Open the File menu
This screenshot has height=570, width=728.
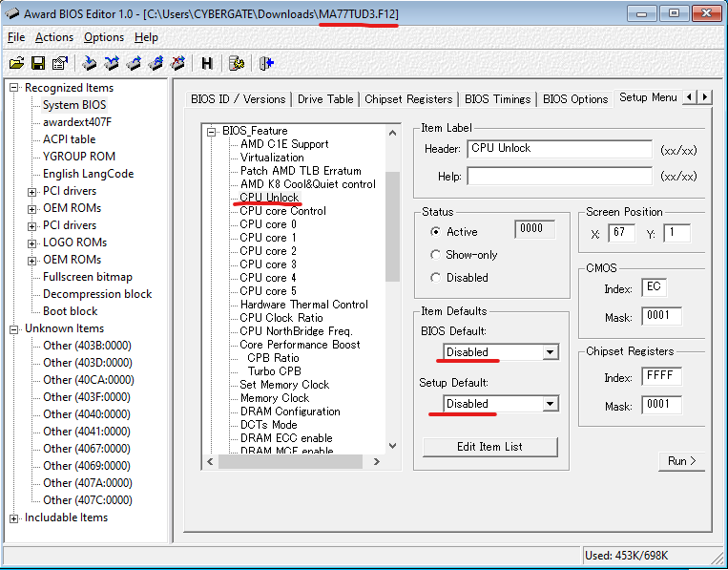click(x=16, y=37)
